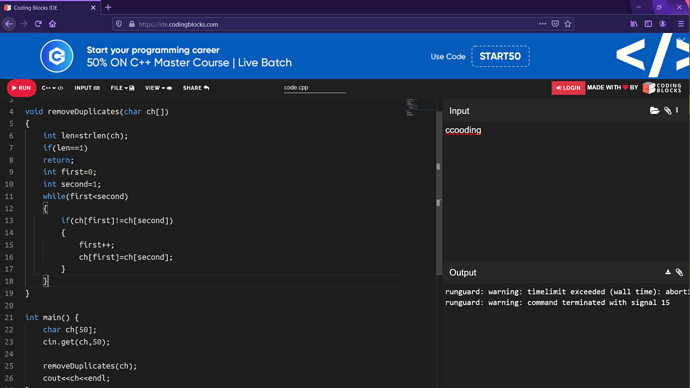Click the Input panel paperclip icon
690x388 pixels.
tap(668, 111)
